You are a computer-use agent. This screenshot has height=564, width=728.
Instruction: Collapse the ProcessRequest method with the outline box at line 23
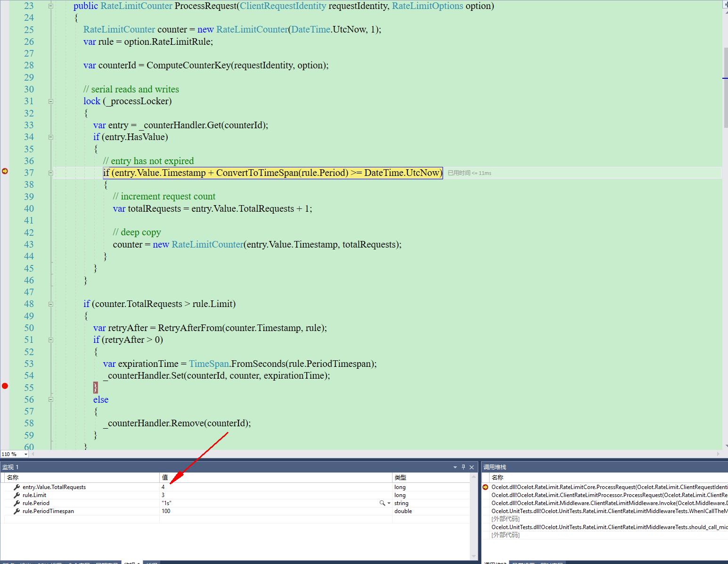[50, 6]
